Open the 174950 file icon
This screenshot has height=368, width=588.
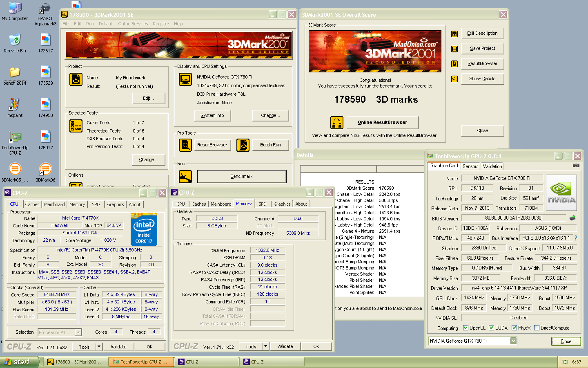click(45, 108)
